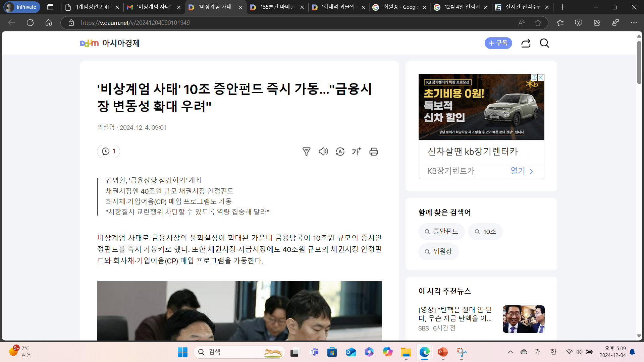Image resolution: width=644 pixels, height=362 pixels.
Task: Click the translate article icon
Action: click(340, 152)
